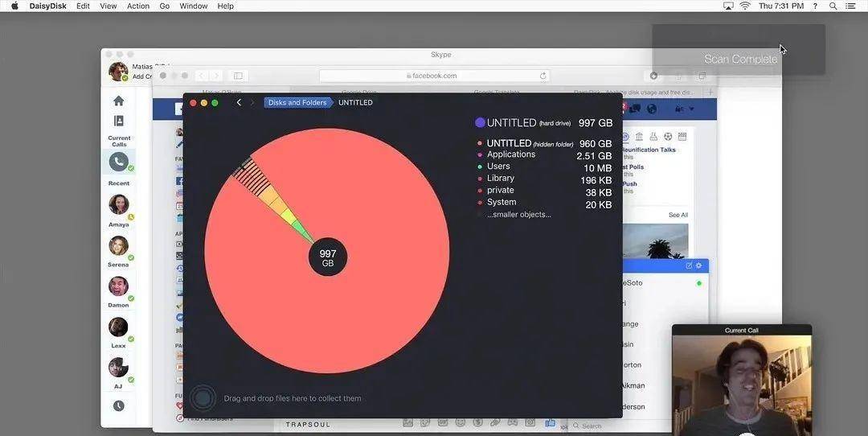
Task: Open Skype home icon in sidebar
Action: click(118, 101)
